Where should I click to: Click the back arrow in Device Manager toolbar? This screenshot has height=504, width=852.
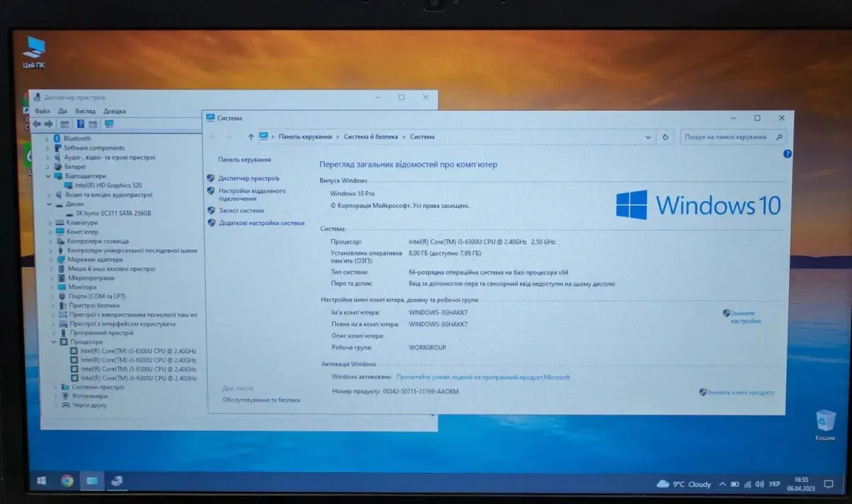[36, 124]
